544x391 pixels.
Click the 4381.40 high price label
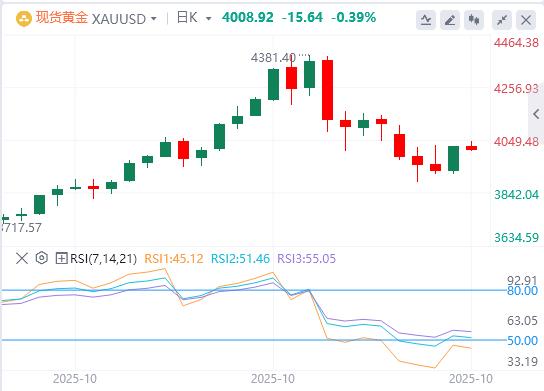pyautogui.click(x=273, y=58)
